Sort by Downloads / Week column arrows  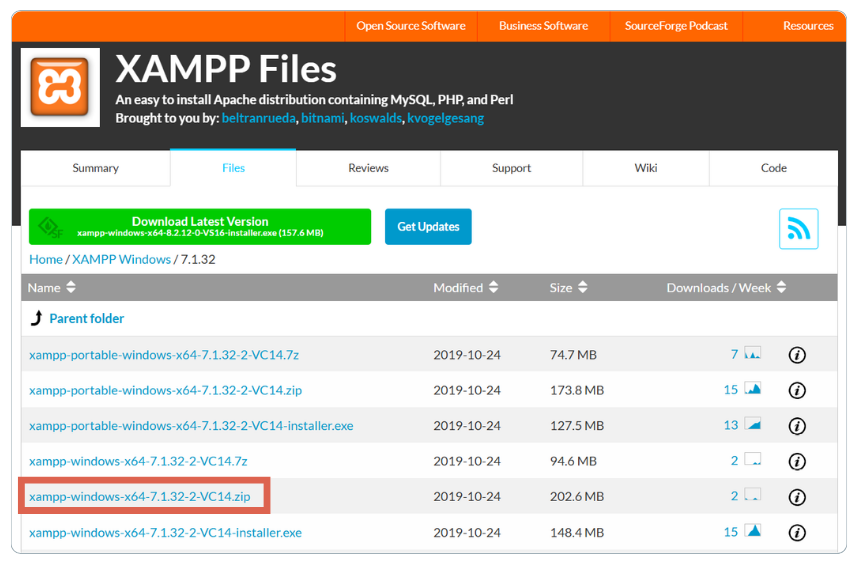pos(781,287)
